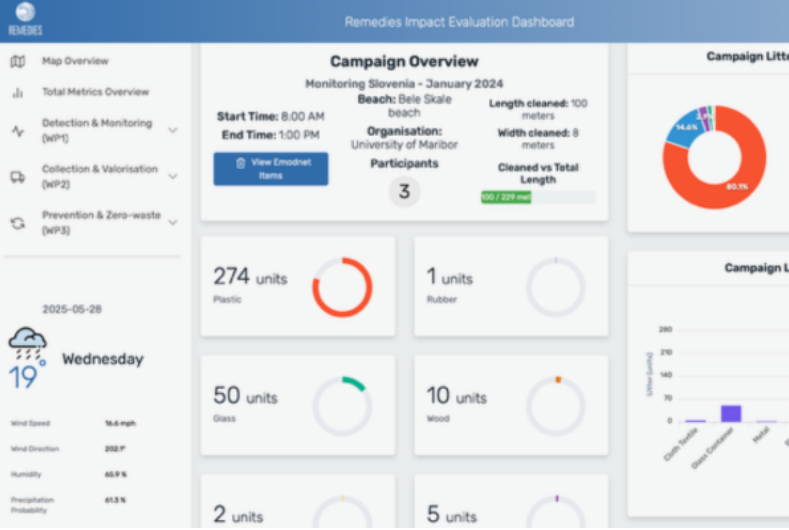This screenshot has width=789, height=530.
Task: Click the Glass Container purple bar
Action: coord(731,413)
